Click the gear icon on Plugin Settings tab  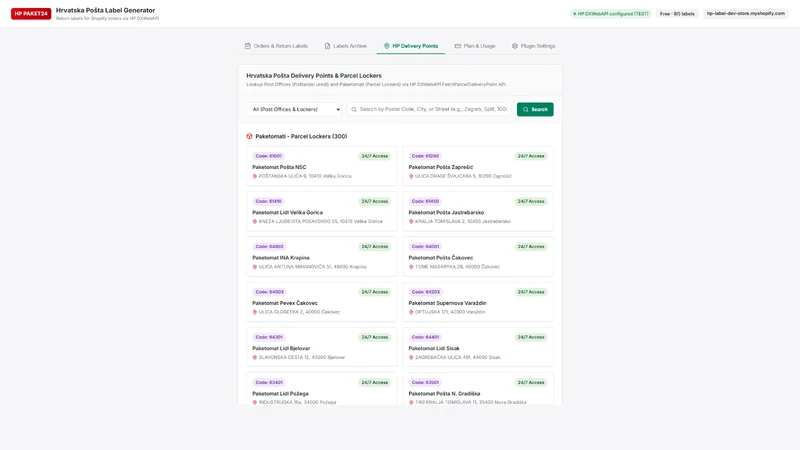click(515, 46)
